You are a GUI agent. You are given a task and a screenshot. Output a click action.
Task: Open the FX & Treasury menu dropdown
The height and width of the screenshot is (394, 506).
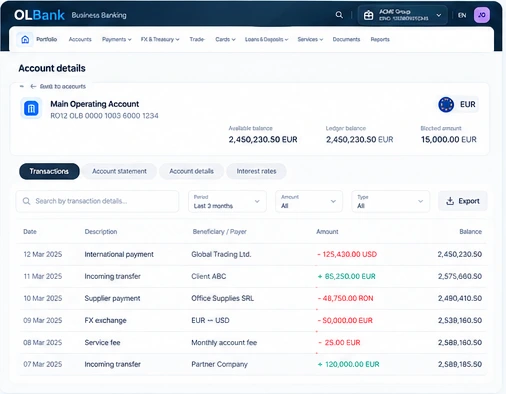pyautogui.click(x=160, y=39)
